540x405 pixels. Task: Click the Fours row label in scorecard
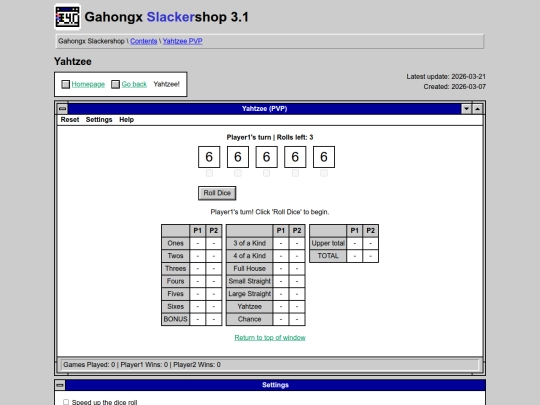[176, 281]
